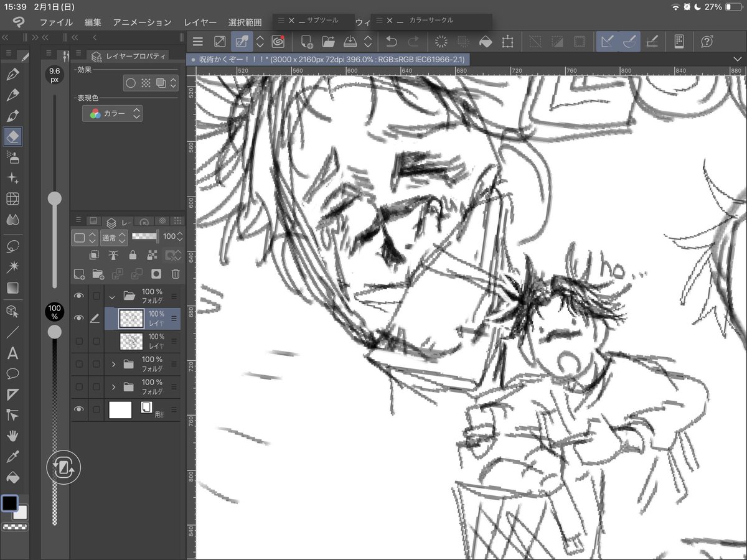Open 選択範囲 menu
Viewport: 747px width, 560px height.
point(245,22)
